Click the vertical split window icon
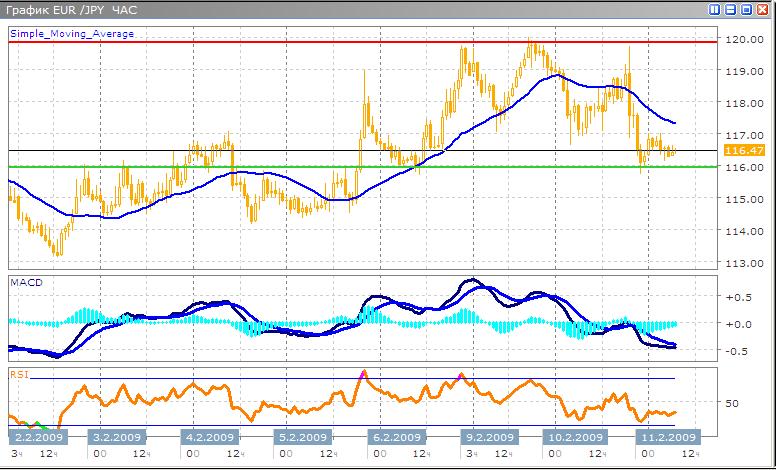776x470 pixels. [715, 9]
